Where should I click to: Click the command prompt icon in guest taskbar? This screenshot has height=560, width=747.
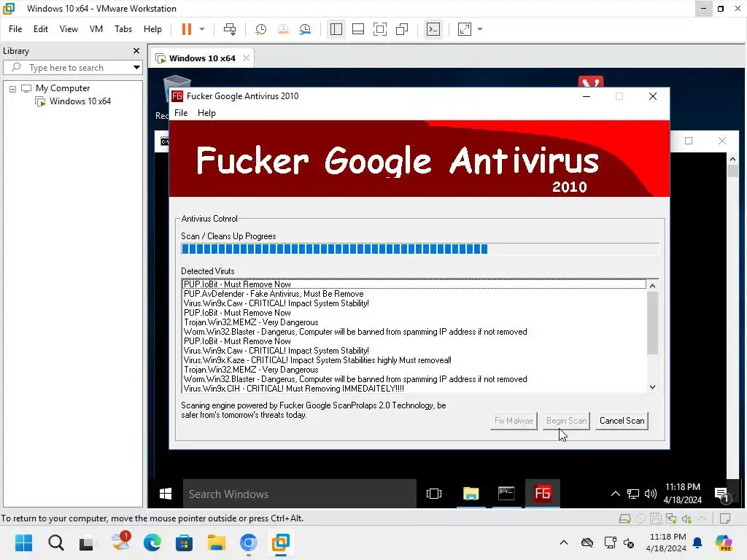tap(506, 494)
